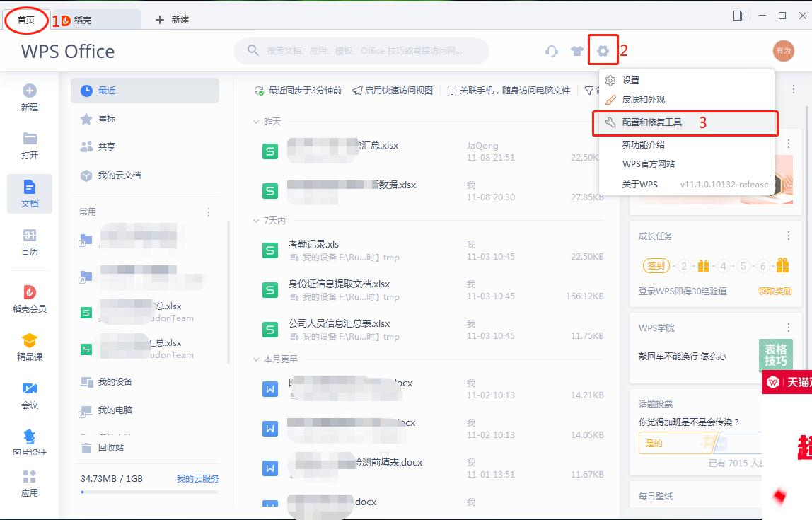Click 启用快速访问视图
The image size is (812, 520).
[x=393, y=90]
